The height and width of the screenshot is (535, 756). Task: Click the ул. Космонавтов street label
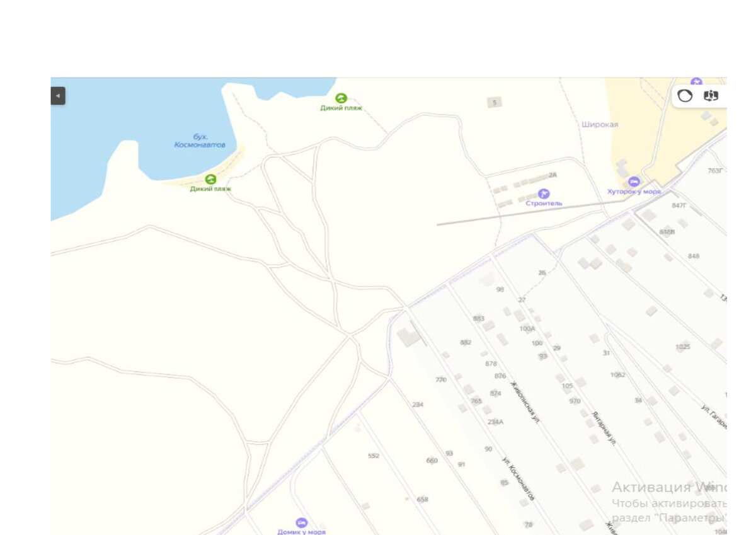tap(518, 479)
